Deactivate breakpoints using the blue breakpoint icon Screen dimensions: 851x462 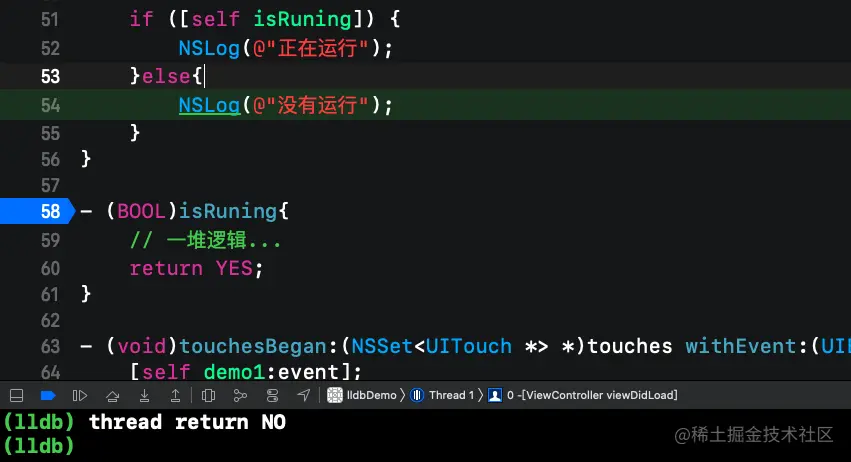[47, 396]
